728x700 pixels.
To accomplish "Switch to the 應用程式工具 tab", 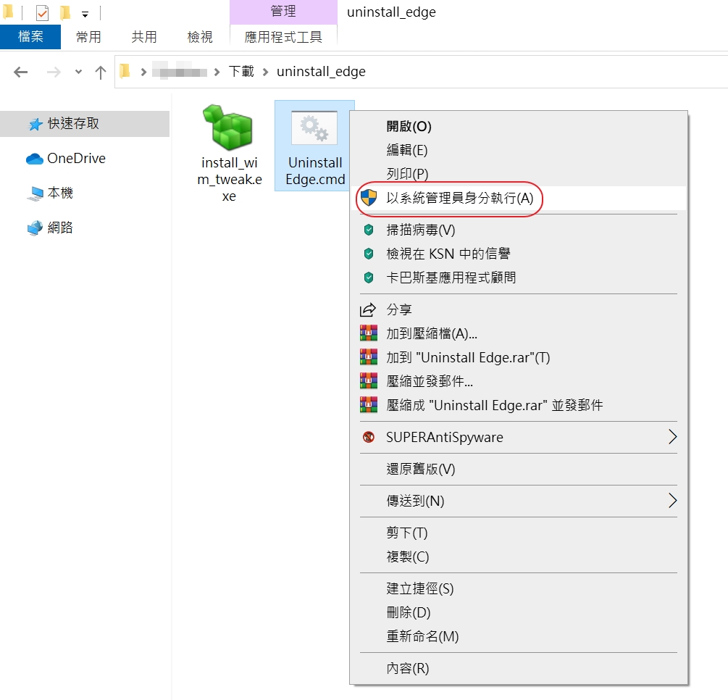I will point(283,37).
